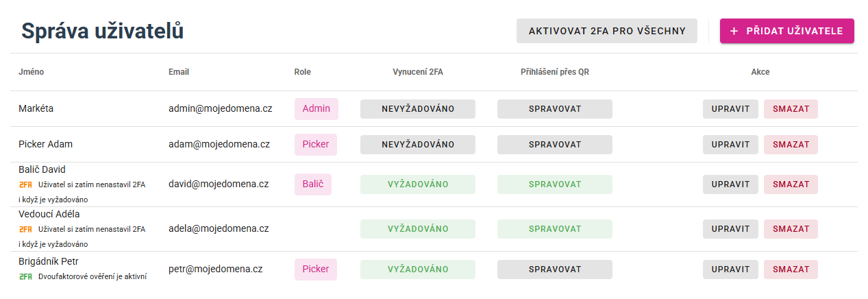
Task: Sort by the Jméno column header
Action: pos(32,72)
